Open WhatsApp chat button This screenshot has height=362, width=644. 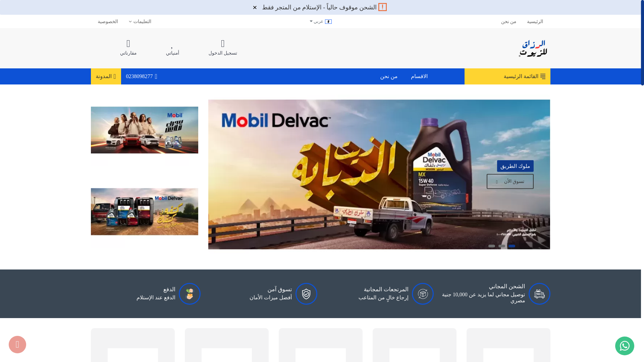click(x=625, y=346)
